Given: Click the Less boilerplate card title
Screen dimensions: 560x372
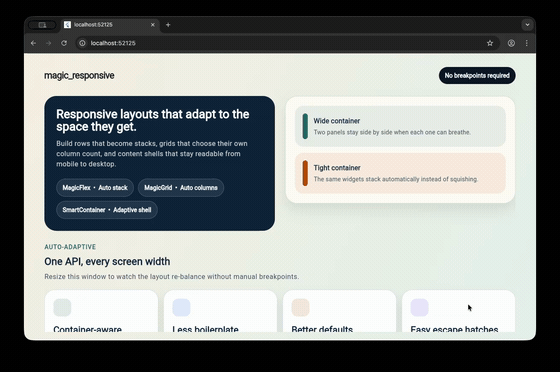Looking at the screenshot, I should [205, 329].
